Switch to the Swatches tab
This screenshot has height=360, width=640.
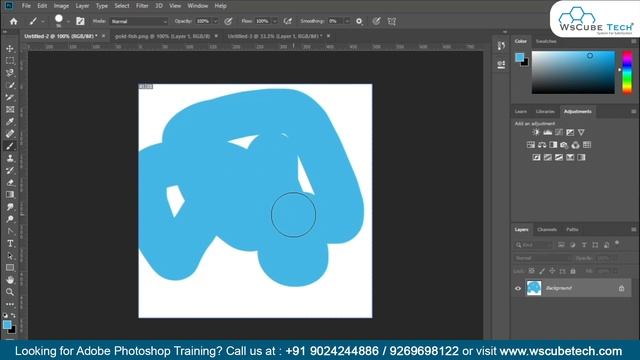pyautogui.click(x=546, y=41)
